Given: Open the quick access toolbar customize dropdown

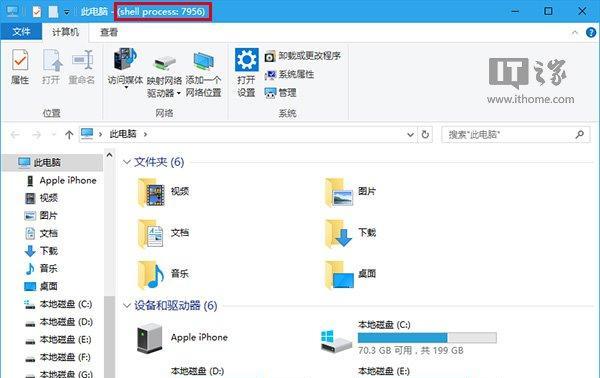Looking at the screenshot, I should 67,12.
